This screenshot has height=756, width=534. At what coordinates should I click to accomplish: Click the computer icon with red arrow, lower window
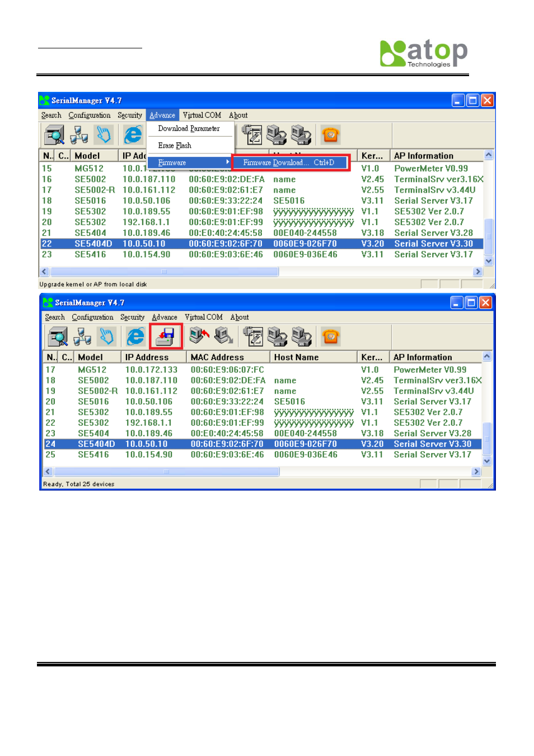(x=199, y=337)
